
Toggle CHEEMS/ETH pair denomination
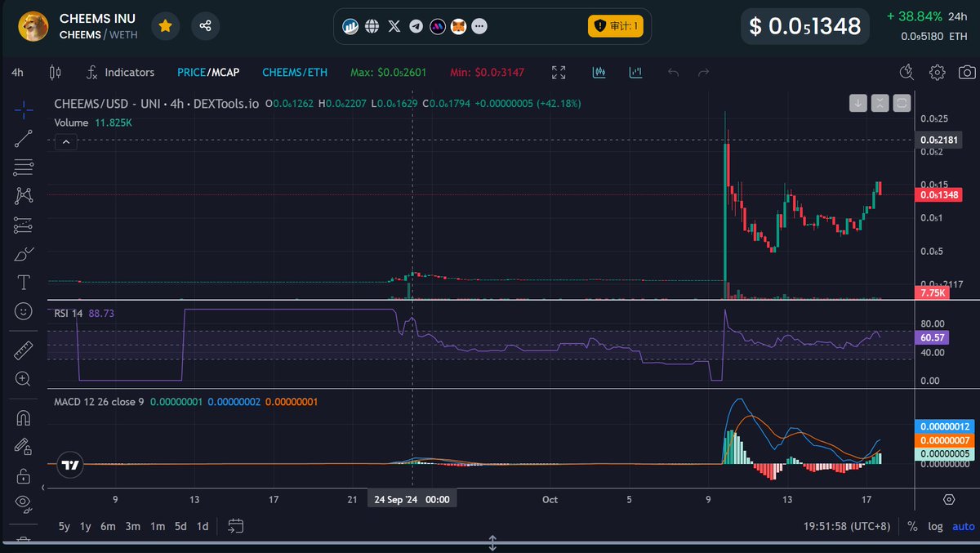click(x=295, y=72)
